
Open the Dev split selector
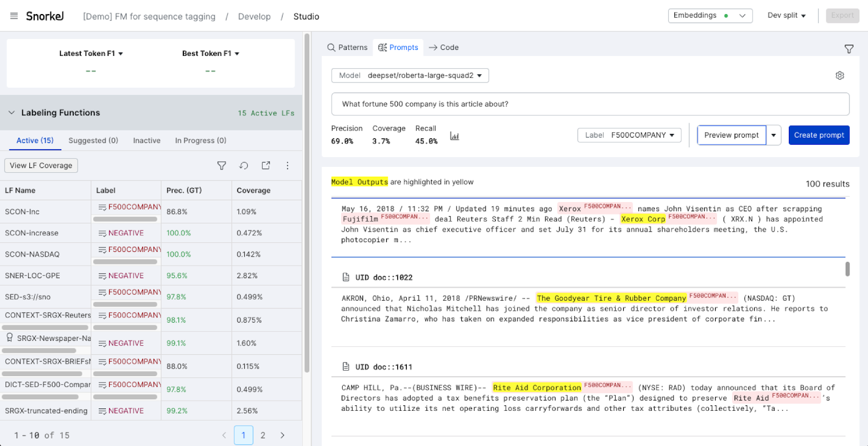click(x=787, y=15)
